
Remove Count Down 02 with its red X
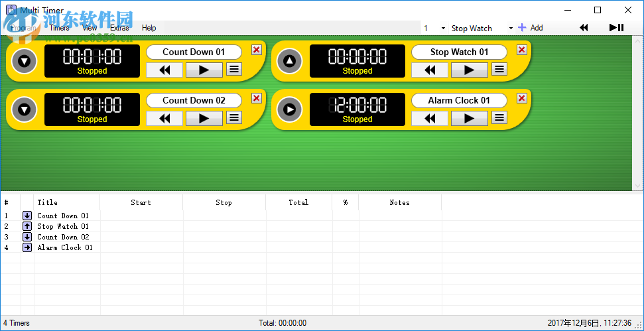point(256,99)
